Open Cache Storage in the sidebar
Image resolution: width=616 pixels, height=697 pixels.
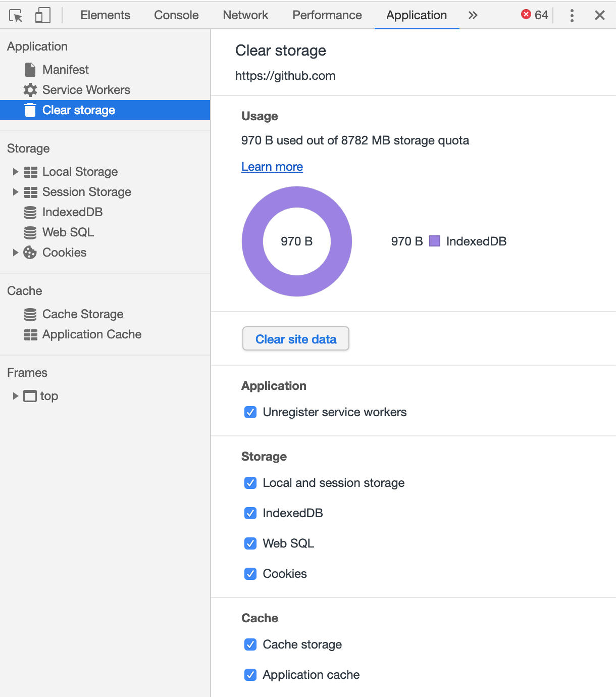tap(82, 314)
